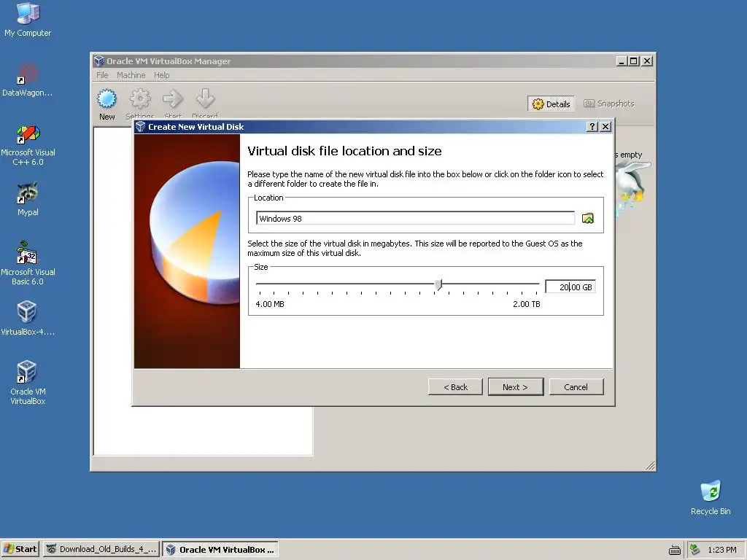Select Microsoft Visual C++ 6.0 desktop icon
The image size is (747, 560).
coord(28,145)
